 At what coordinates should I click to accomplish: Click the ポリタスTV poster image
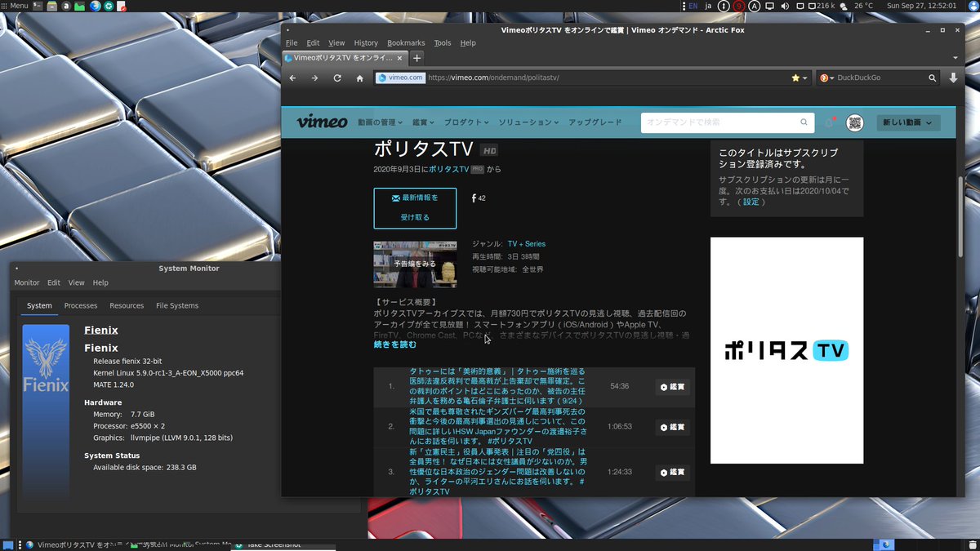click(786, 350)
